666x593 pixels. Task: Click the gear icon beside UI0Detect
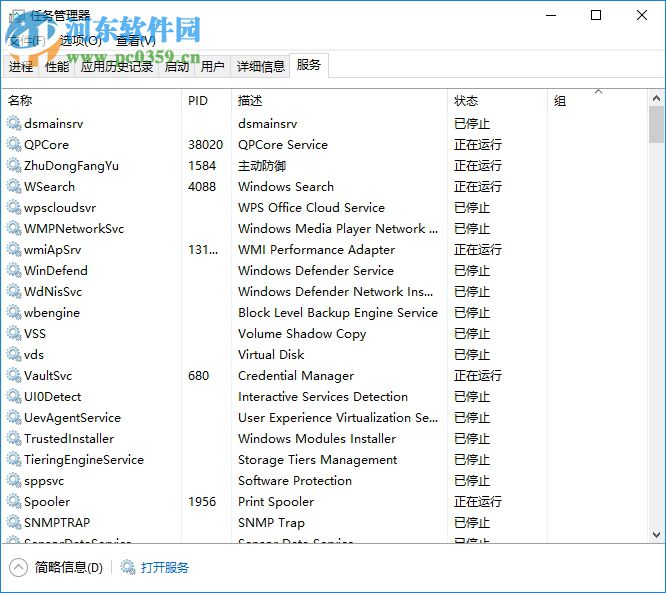coord(14,397)
